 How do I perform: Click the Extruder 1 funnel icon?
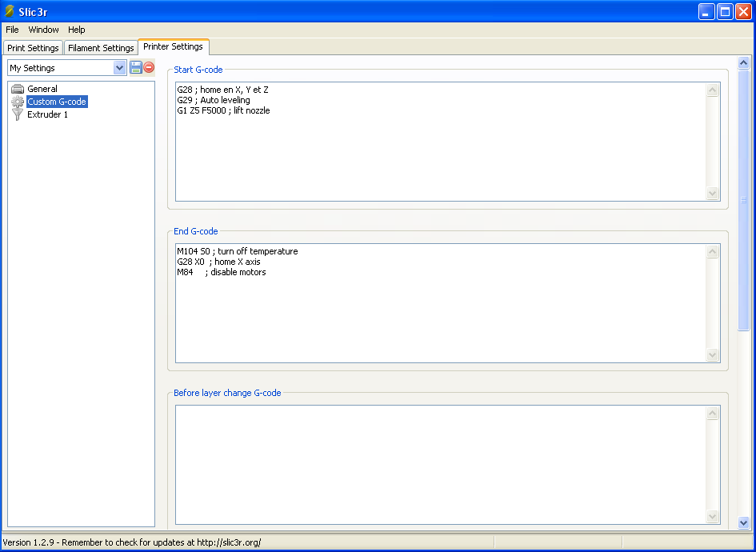(x=18, y=114)
